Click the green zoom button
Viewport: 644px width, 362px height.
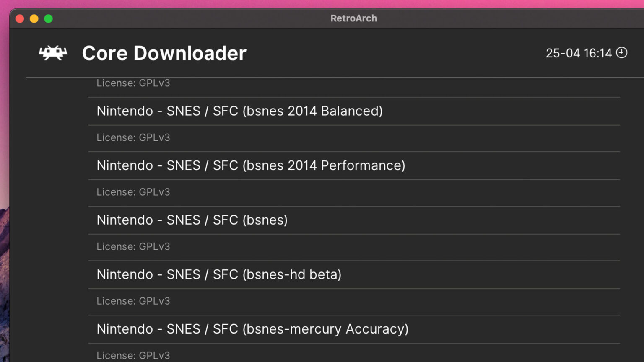48,18
